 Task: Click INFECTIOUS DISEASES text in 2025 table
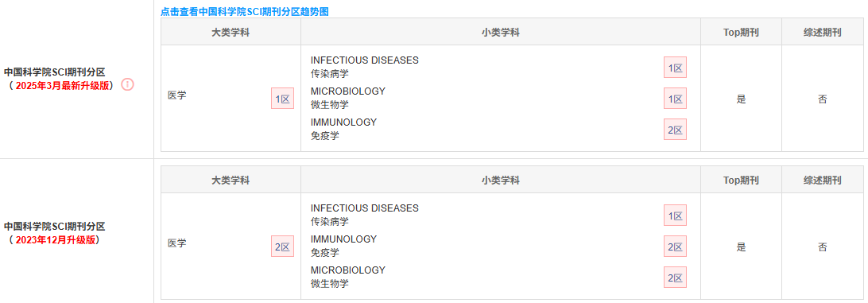(365, 60)
